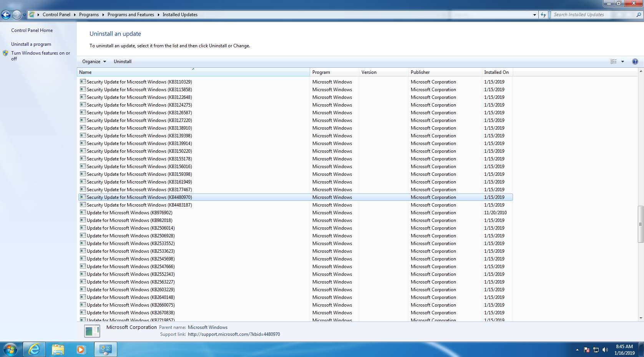Open the view options dropdown arrow
This screenshot has height=357, width=644.
tap(622, 62)
